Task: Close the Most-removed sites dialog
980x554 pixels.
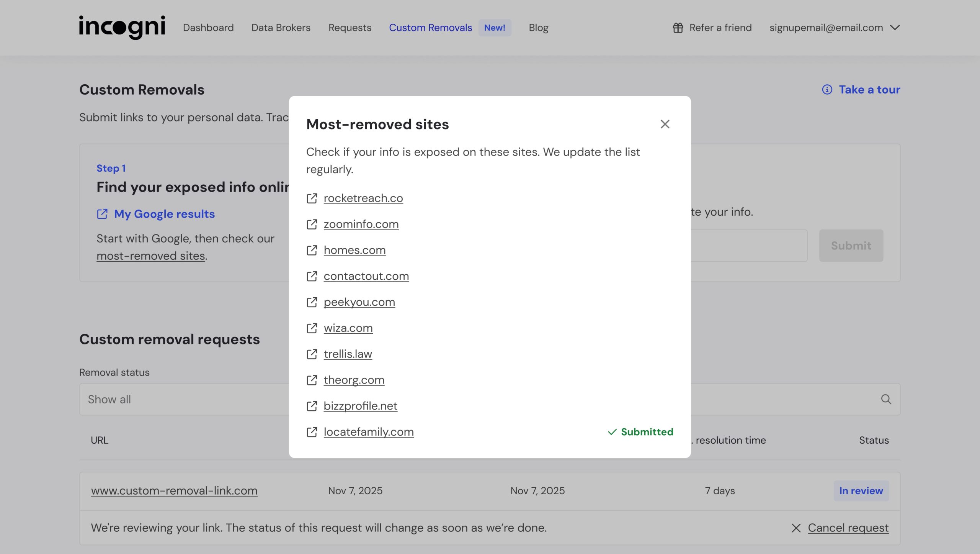Action: coord(665,124)
